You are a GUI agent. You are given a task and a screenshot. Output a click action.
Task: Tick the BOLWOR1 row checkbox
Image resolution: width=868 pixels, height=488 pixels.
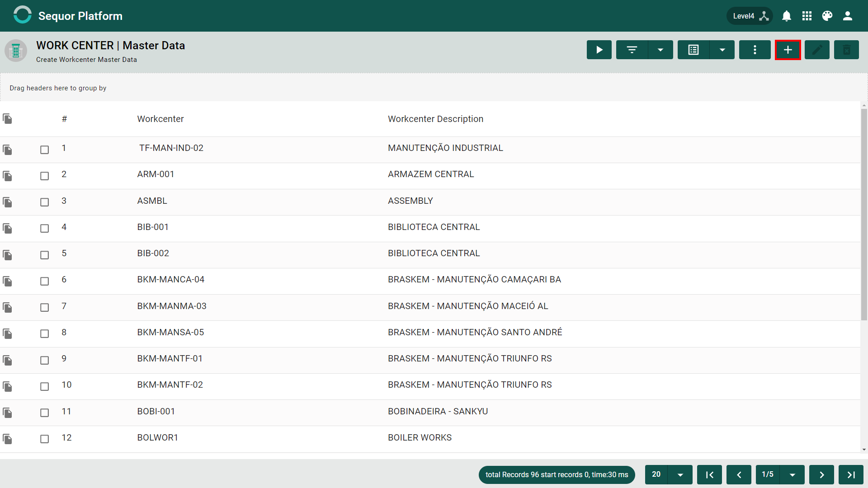pyautogui.click(x=44, y=439)
